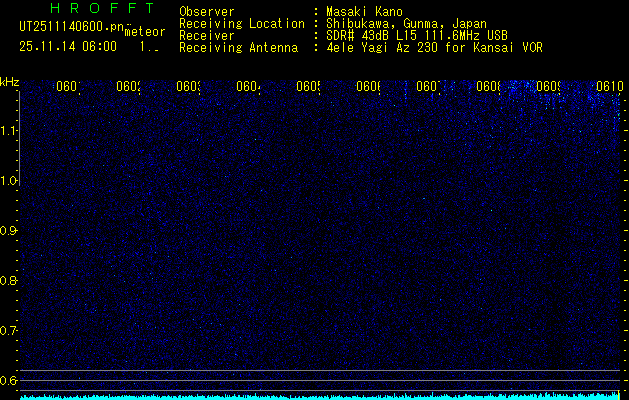Click the 0.9 kHz axis label
This screenshot has height=400, width=629.
pyautogui.click(x=8, y=231)
